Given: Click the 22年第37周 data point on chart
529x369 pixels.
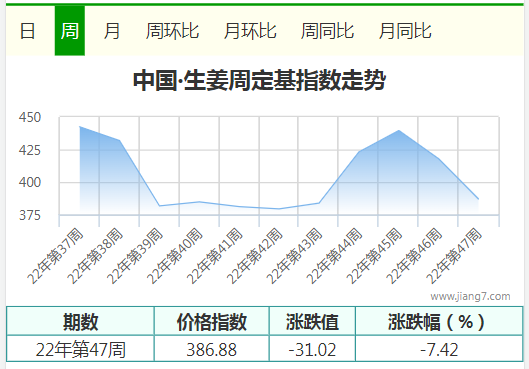Looking at the screenshot, I should coord(80,127).
